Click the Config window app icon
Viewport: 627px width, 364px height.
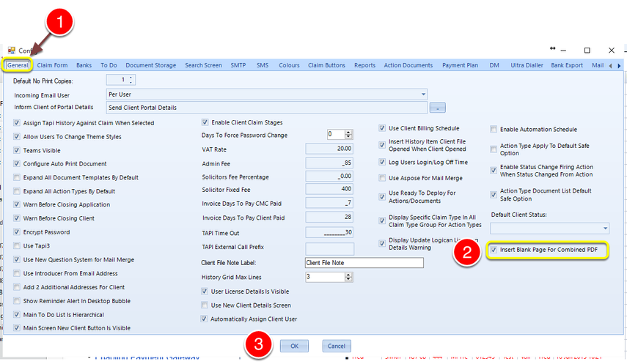click(12, 50)
